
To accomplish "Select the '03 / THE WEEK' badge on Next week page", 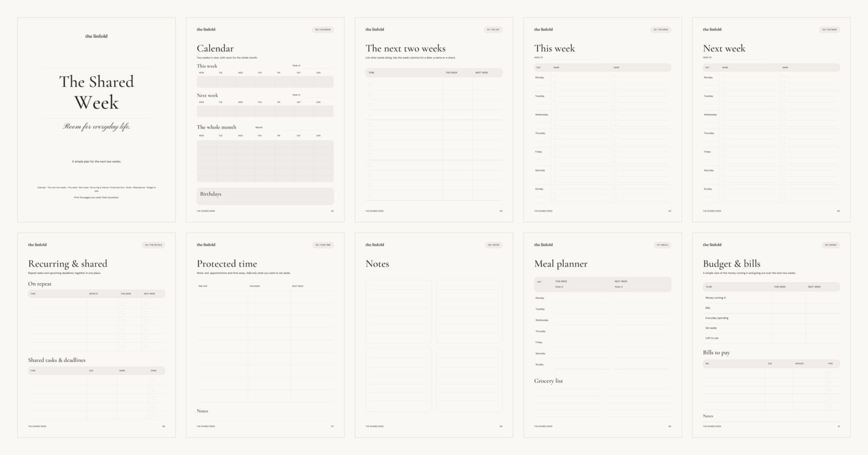I will [830, 30].
